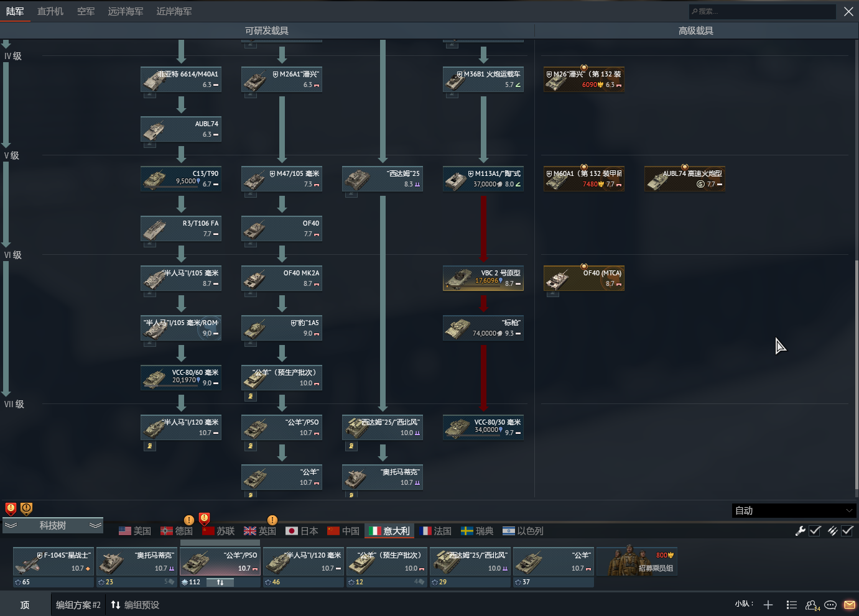Click the orange alert icon above 英国
859x616 pixels.
(272, 520)
